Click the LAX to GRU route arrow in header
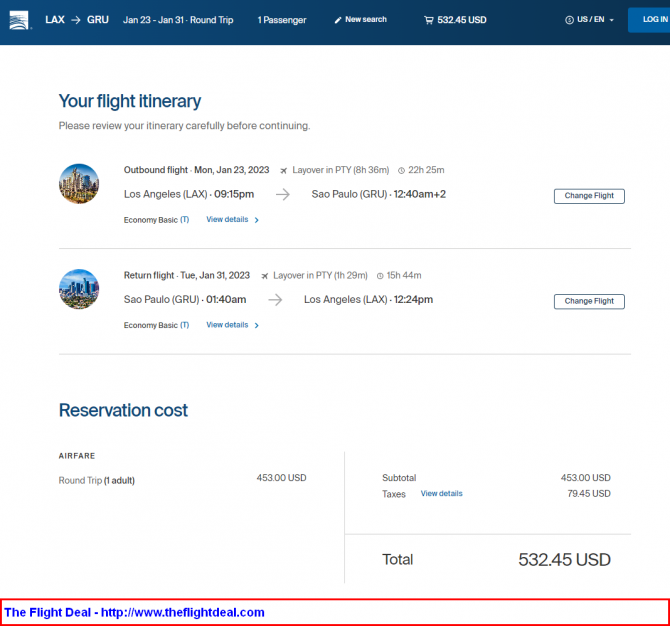670x626 pixels. point(76,20)
